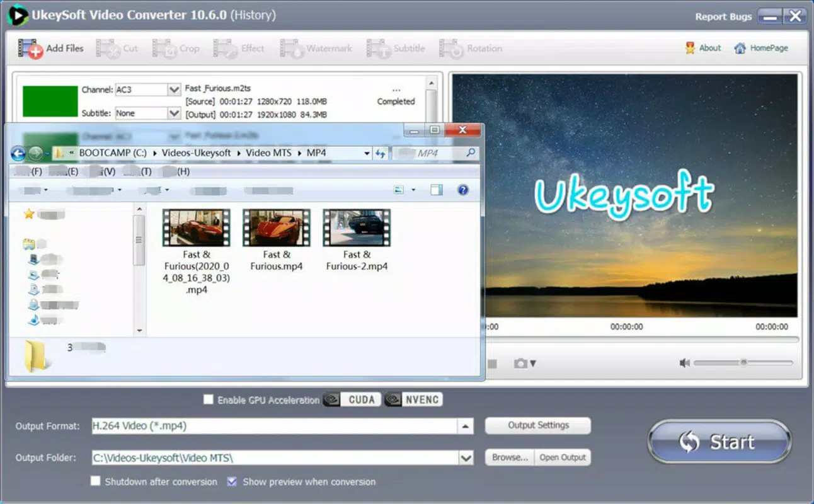Click the Output Format H.264 Video field
814x504 pixels.
(274, 427)
